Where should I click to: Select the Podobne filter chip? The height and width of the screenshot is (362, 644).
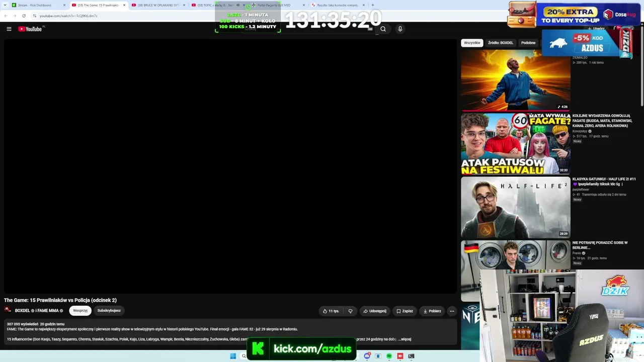[x=528, y=43]
